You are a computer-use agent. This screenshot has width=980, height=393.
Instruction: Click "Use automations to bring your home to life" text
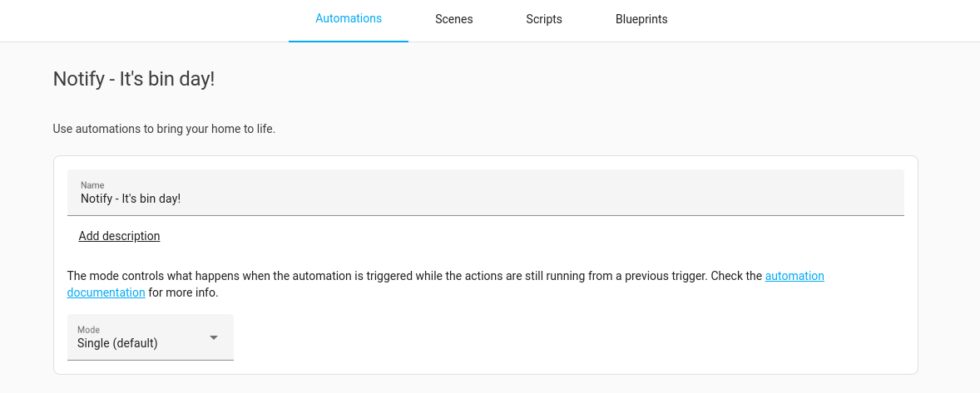[164, 129]
